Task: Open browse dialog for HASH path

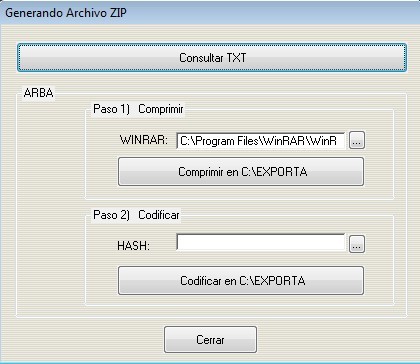Action: pyautogui.click(x=357, y=244)
